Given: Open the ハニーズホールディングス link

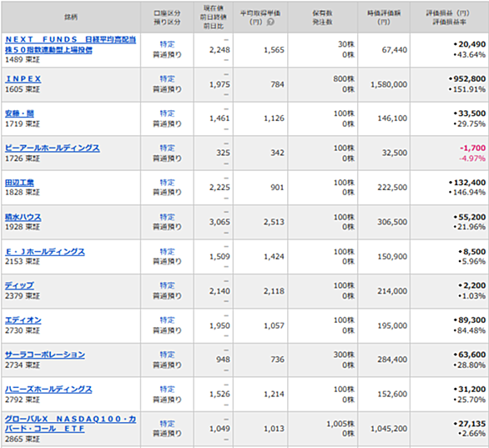Looking at the screenshot, I should pyautogui.click(x=48, y=390).
